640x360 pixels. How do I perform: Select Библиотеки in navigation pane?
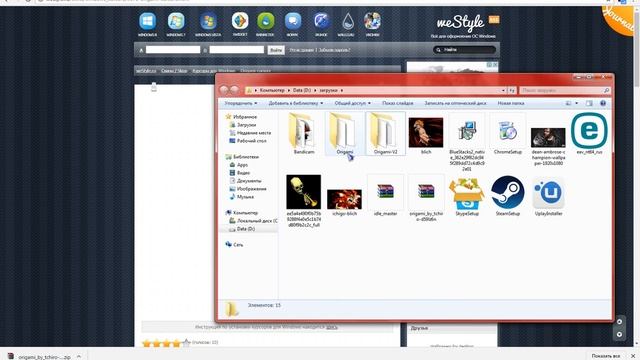click(246, 157)
